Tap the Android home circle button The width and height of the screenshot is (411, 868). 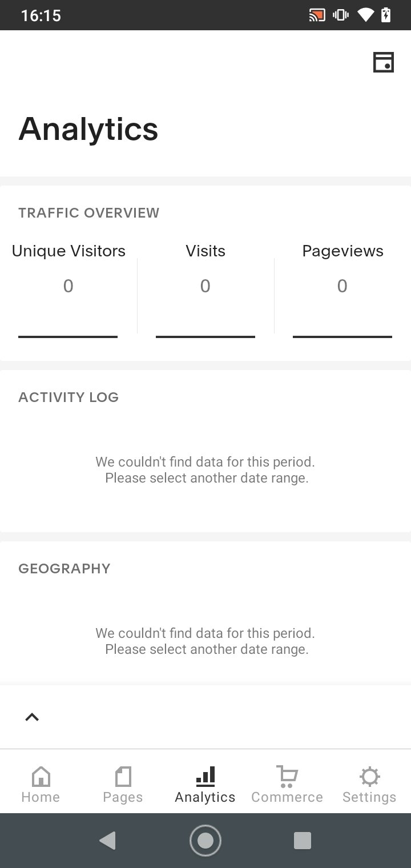point(205,841)
